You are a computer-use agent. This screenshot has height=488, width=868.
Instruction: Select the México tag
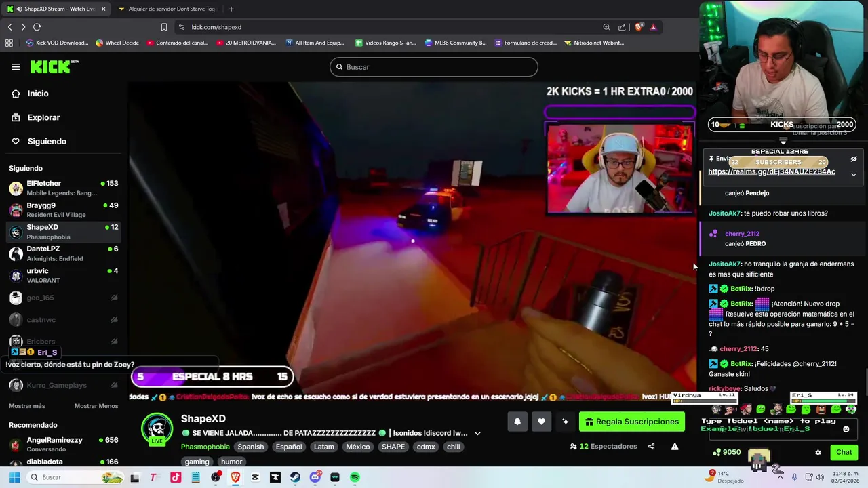pyautogui.click(x=358, y=447)
